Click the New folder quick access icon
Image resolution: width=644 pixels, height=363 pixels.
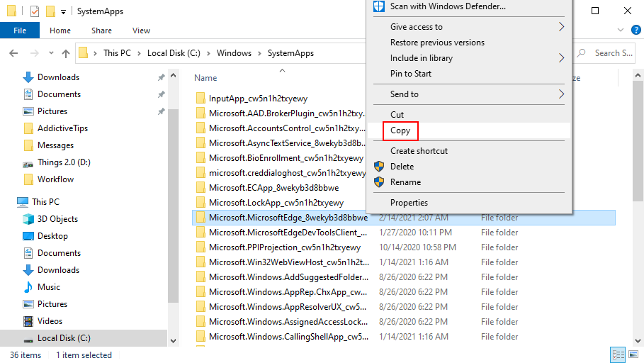[x=50, y=11]
